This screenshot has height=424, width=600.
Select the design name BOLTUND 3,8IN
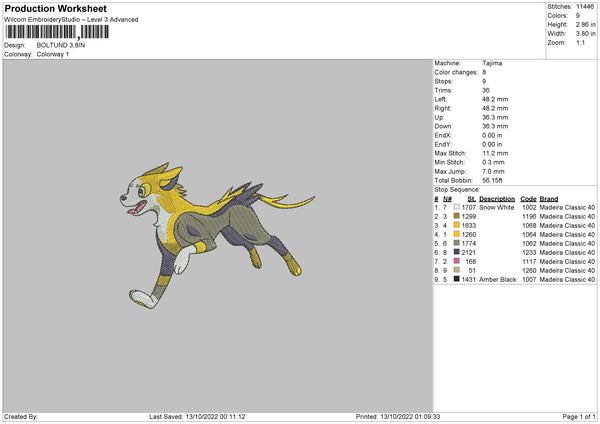click(x=60, y=45)
